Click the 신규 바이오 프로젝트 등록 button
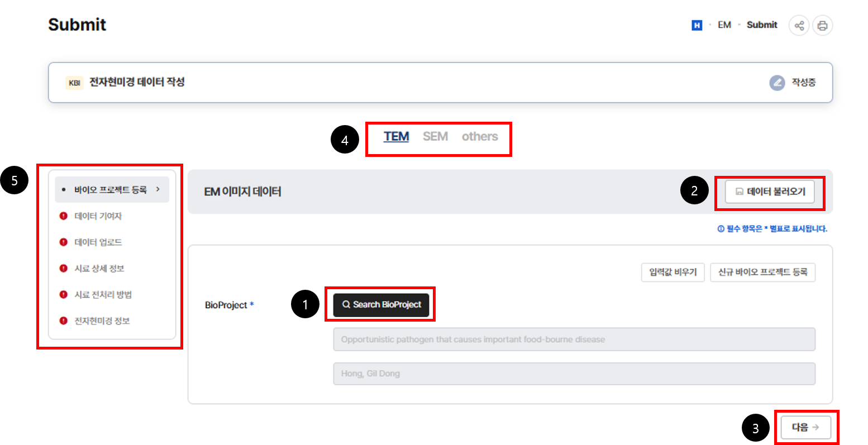Image resolution: width=868 pixels, height=445 pixels. click(x=762, y=272)
